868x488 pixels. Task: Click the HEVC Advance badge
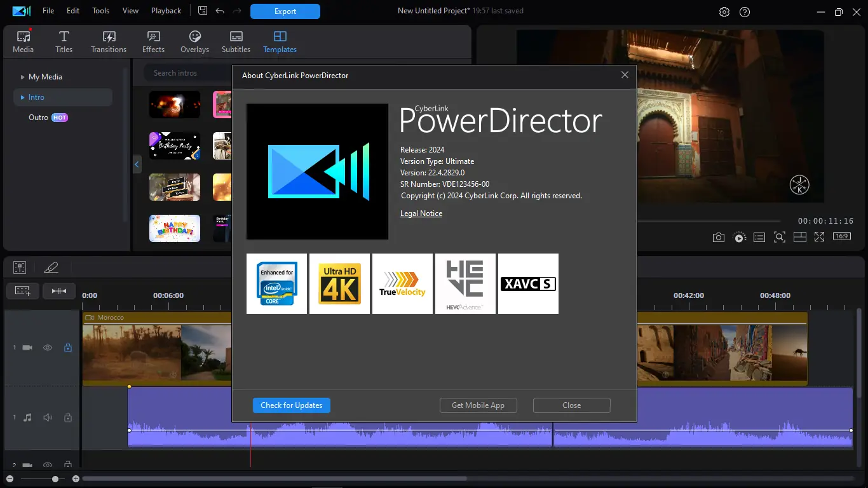click(x=465, y=283)
